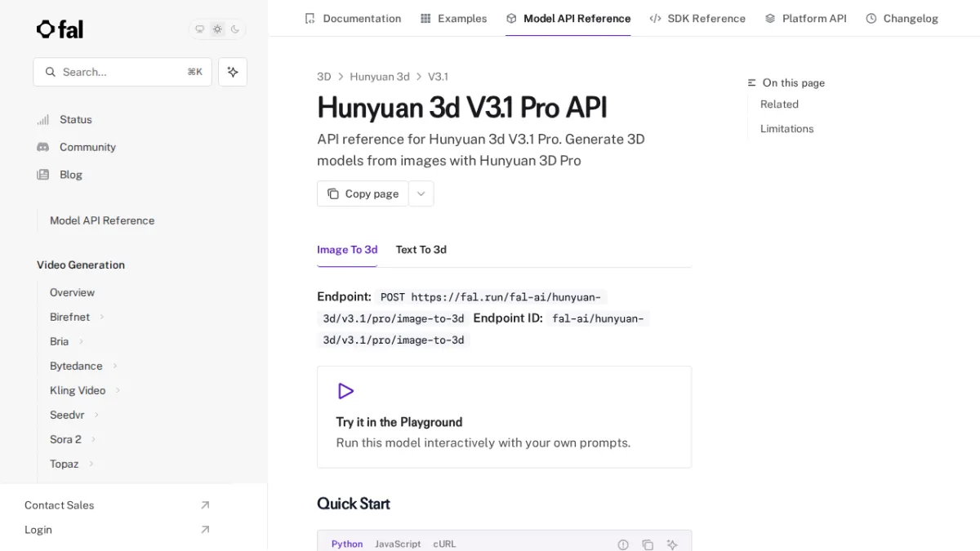Click Video Generation sidebar heading

pos(81,265)
